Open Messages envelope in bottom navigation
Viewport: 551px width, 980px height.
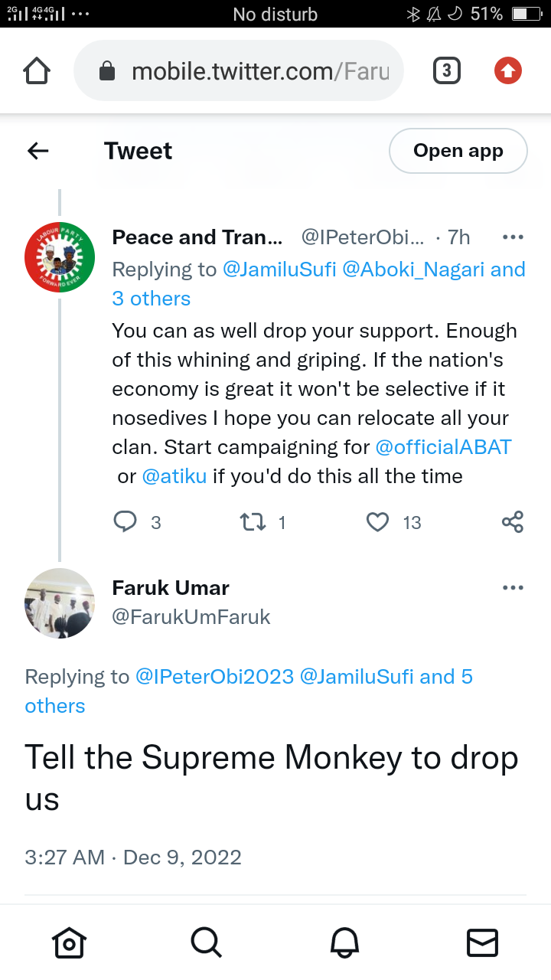482,942
